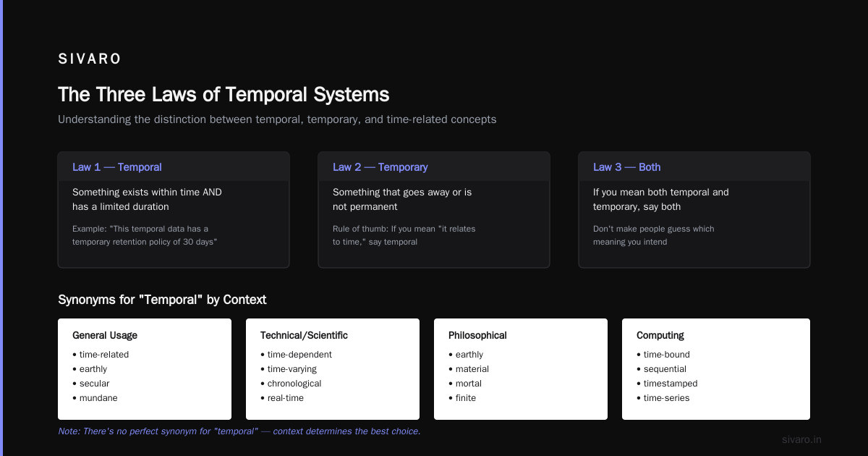Viewport: 868px width, 456px height.
Task: Select the example about temporary retention policy
Action: coord(145,235)
